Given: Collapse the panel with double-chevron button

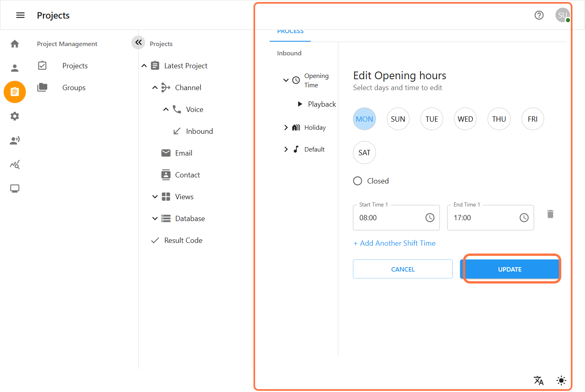Looking at the screenshot, I should [138, 42].
